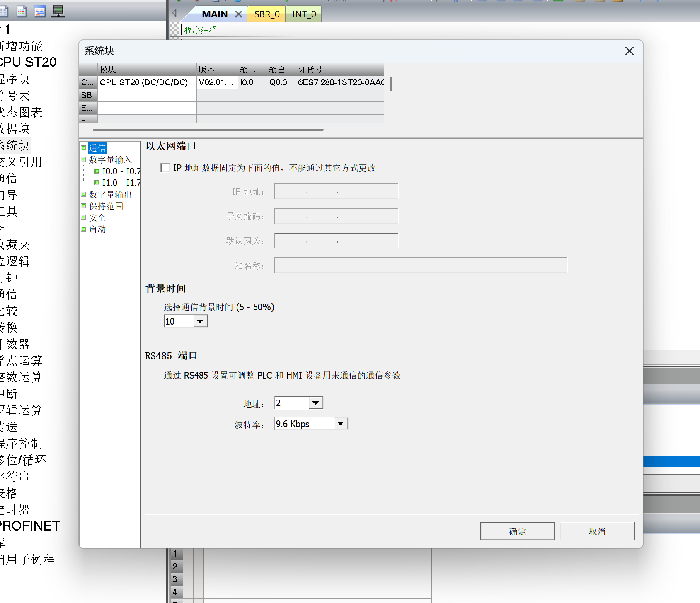The image size is (700, 603).
Task: Click the 6ES7 288-1ST20 order number cell
Action: (340, 82)
